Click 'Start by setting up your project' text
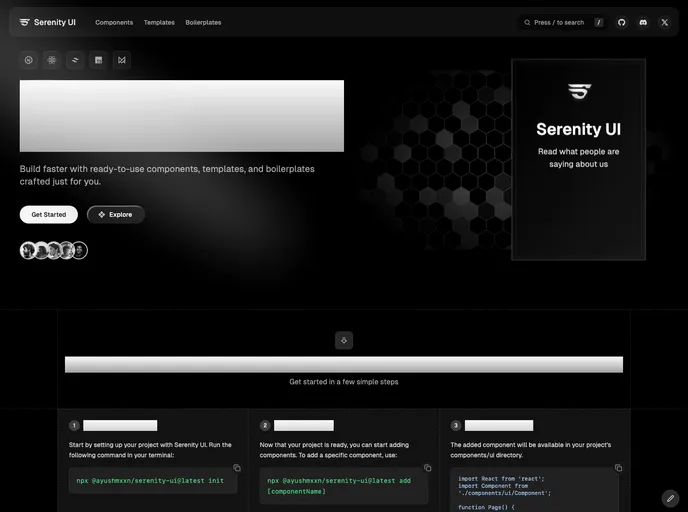This screenshot has width=688, height=512. [x=150, y=450]
